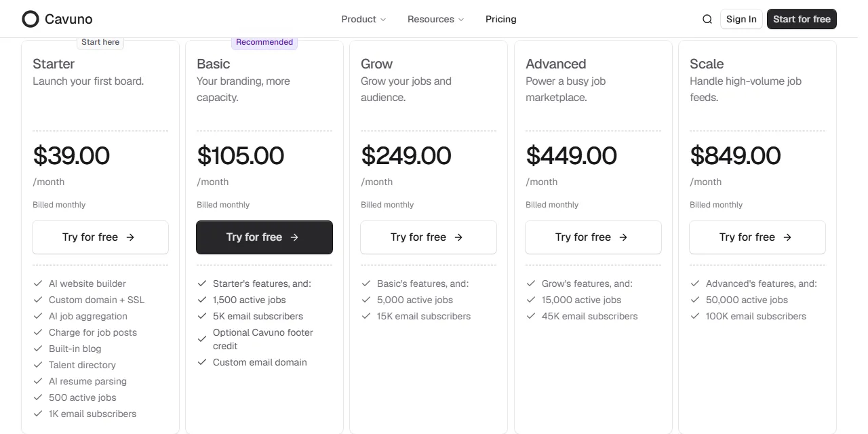Click checkmark beside Talent directory
868x434 pixels.
point(38,365)
